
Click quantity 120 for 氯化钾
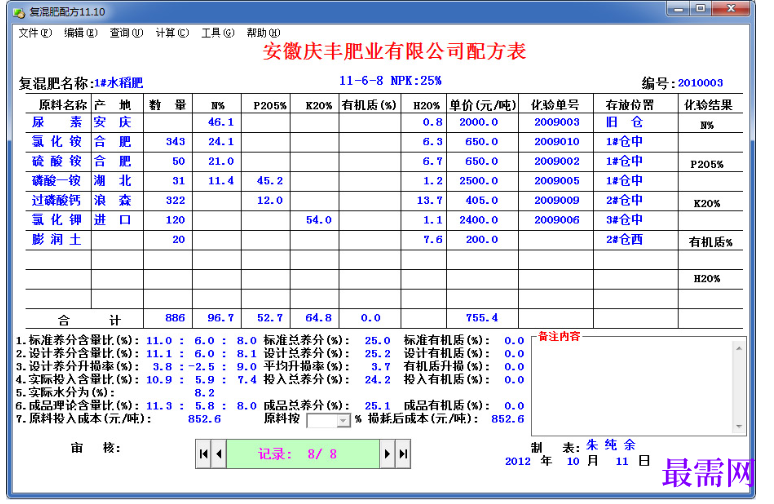[x=175, y=220]
